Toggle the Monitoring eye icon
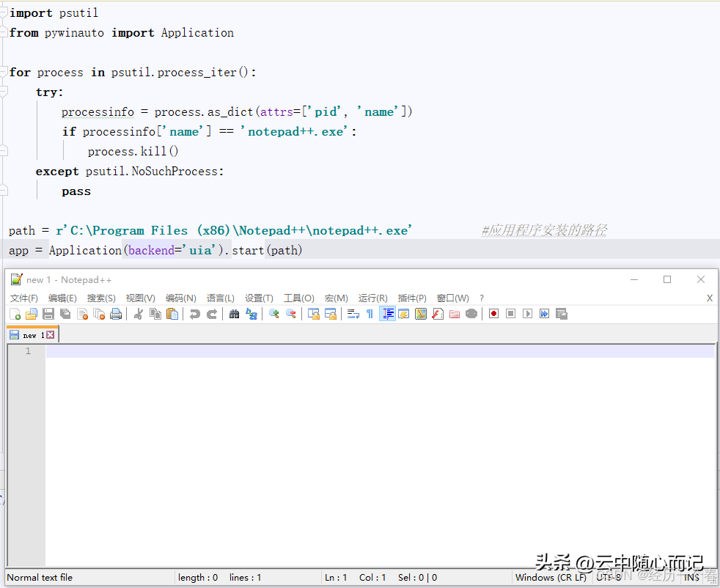The height and width of the screenshot is (588, 720). click(x=471, y=314)
